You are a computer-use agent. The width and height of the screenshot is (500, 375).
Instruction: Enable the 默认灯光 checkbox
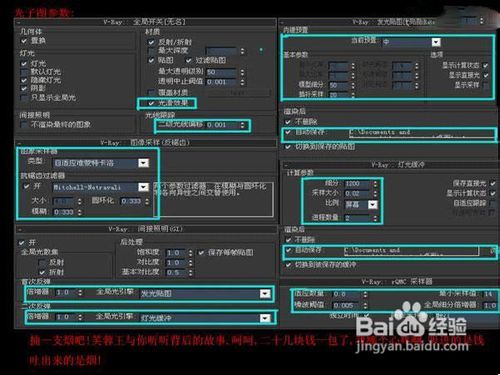point(24,72)
